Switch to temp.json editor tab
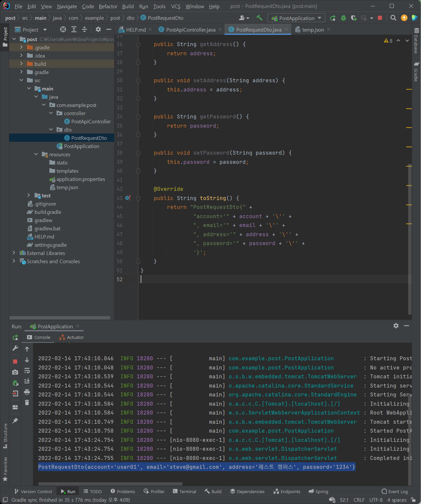Screen dimensions: 421x504 pos(313,30)
